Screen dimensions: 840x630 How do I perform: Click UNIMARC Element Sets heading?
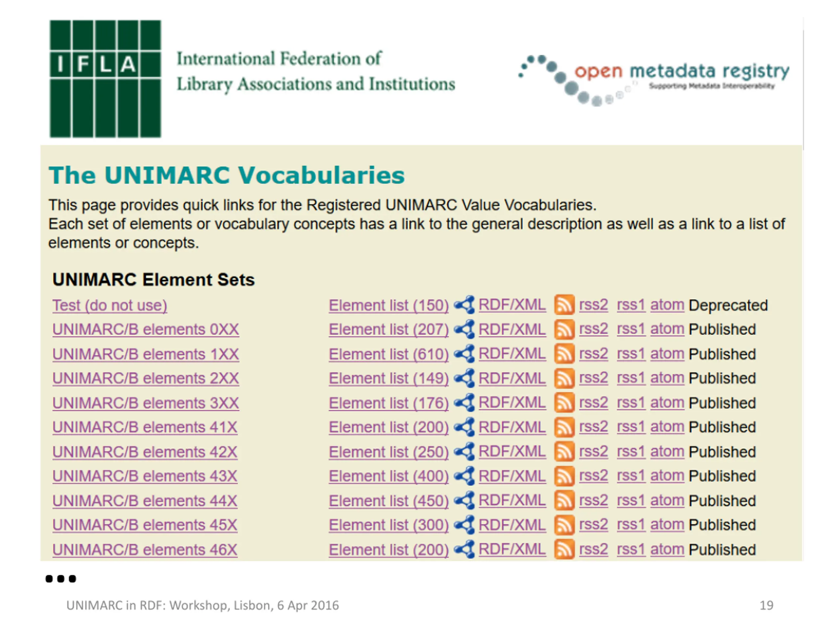154,280
